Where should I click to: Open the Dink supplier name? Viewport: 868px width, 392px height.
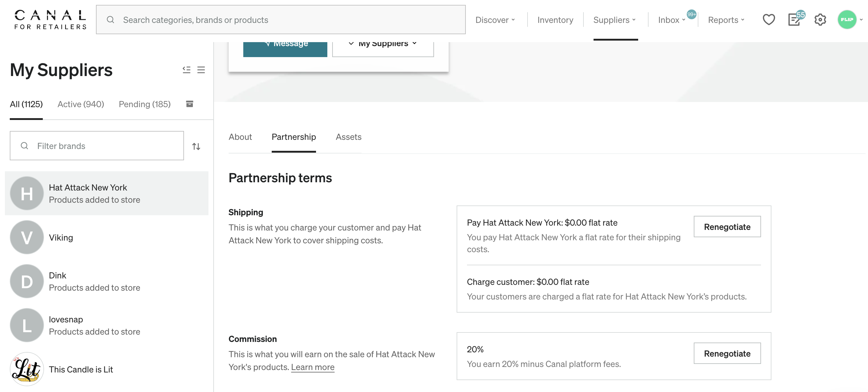point(58,276)
